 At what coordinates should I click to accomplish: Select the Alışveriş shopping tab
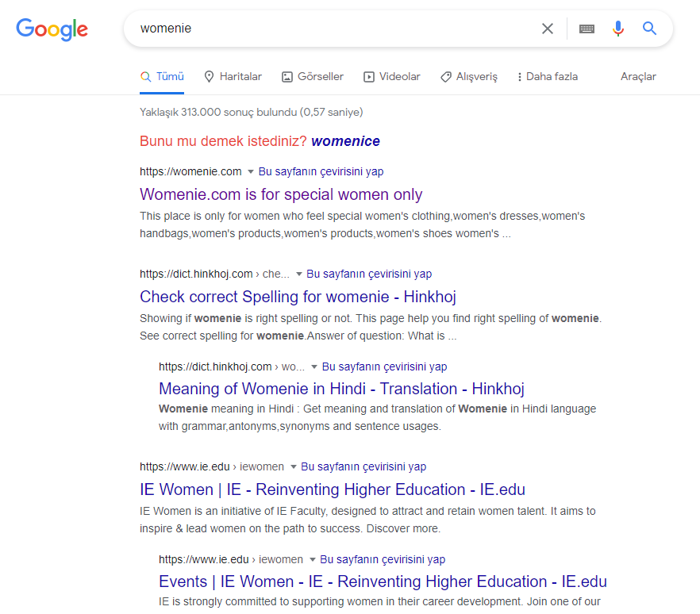[469, 77]
